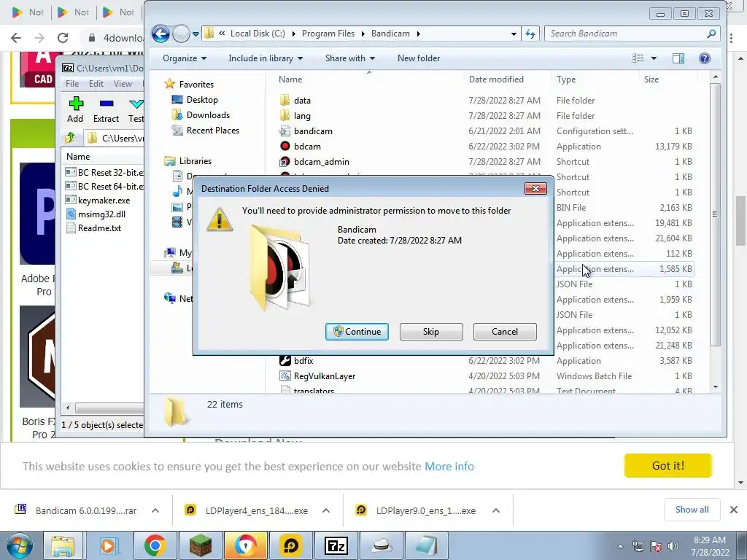Viewport: 747px width, 560px height.
Task: Click the Extract button in 7-Zip
Action: pyautogui.click(x=106, y=109)
